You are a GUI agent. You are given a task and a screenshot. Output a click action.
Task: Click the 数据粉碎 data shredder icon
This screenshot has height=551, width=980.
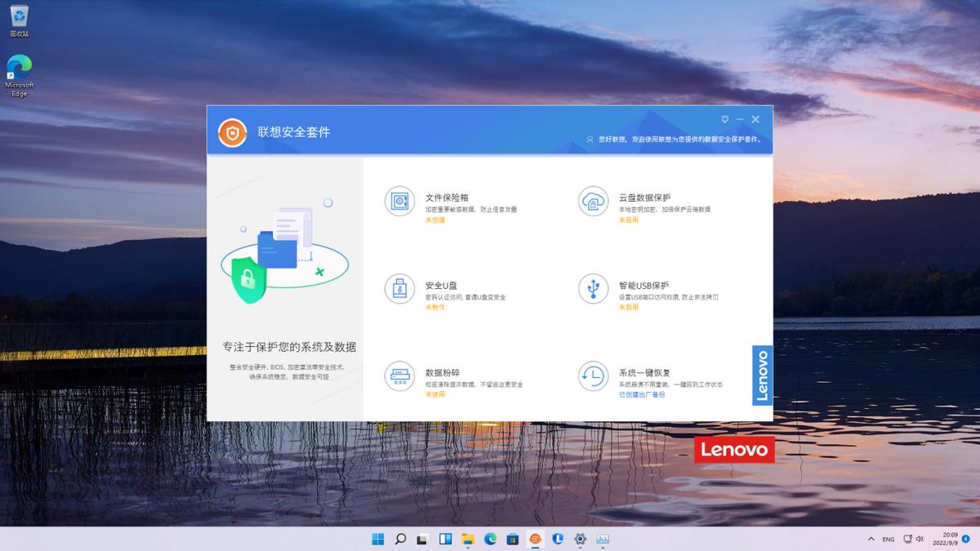click(399, 376)
